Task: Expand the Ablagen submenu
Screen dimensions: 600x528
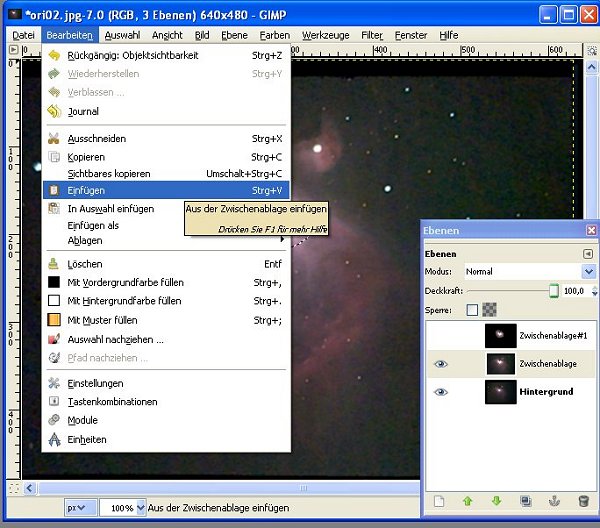Action: coord(165,240)
